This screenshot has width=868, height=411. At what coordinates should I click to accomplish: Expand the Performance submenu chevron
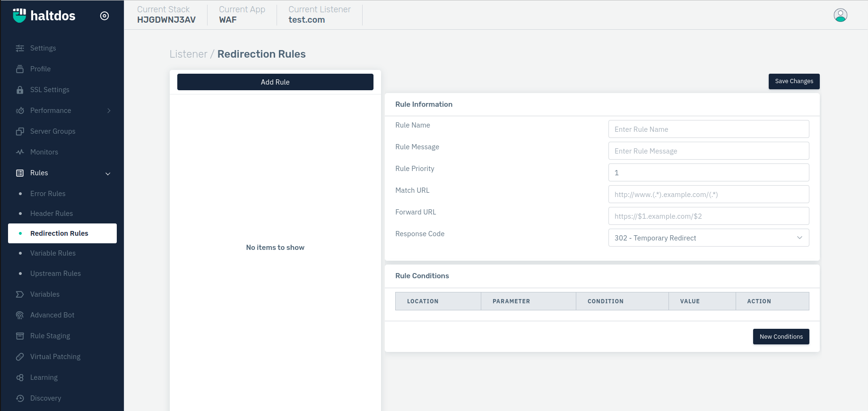[x=109, y=111]
